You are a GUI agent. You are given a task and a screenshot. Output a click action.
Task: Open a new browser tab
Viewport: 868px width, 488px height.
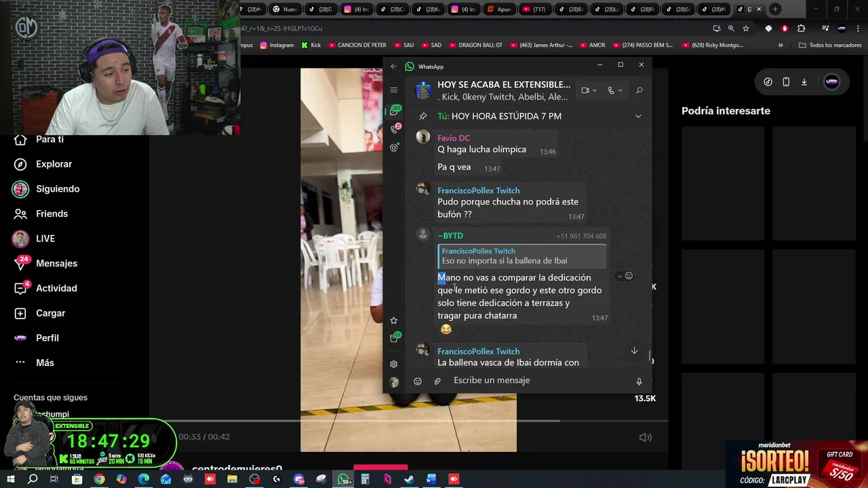(x=775, y=9)
